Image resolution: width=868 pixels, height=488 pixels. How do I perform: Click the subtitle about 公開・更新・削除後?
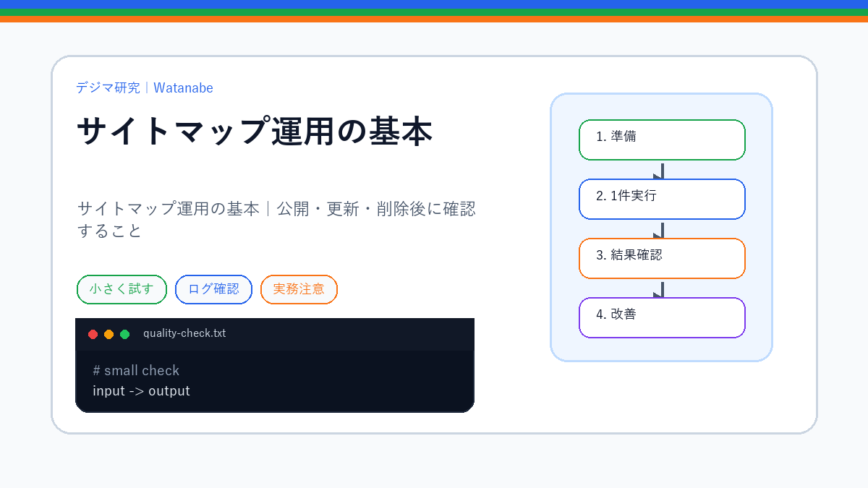pyautogui.click(x=276, y=220)
